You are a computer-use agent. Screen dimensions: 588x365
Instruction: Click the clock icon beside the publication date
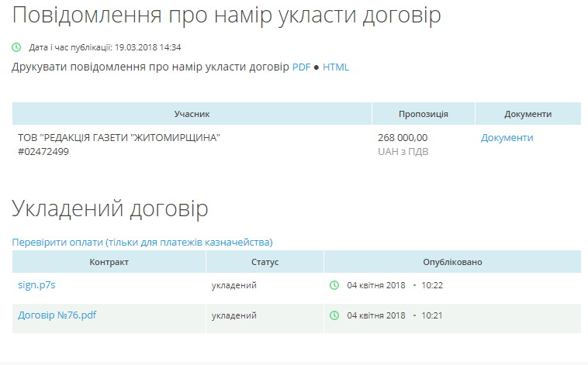(x=16, y=47)
